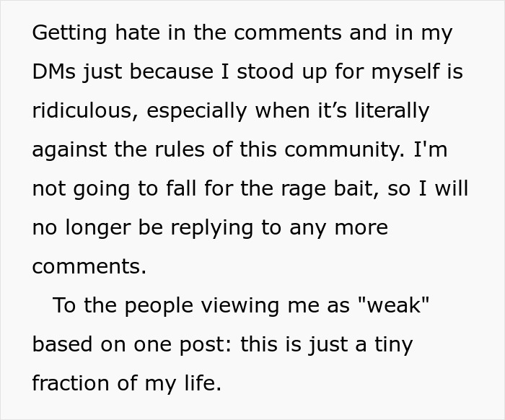Click the word "life." at the end
Screen dimensions: 505x420
pos(203,383)
